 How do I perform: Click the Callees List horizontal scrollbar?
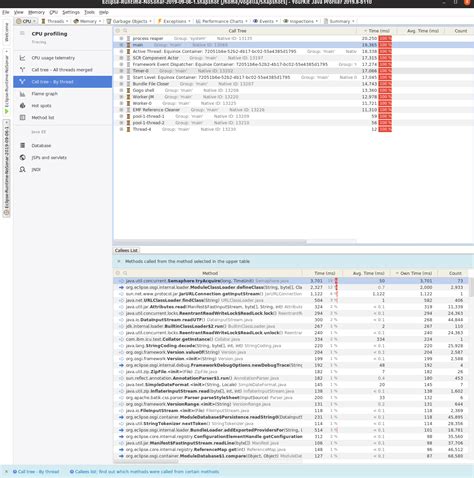coord(146,462)
